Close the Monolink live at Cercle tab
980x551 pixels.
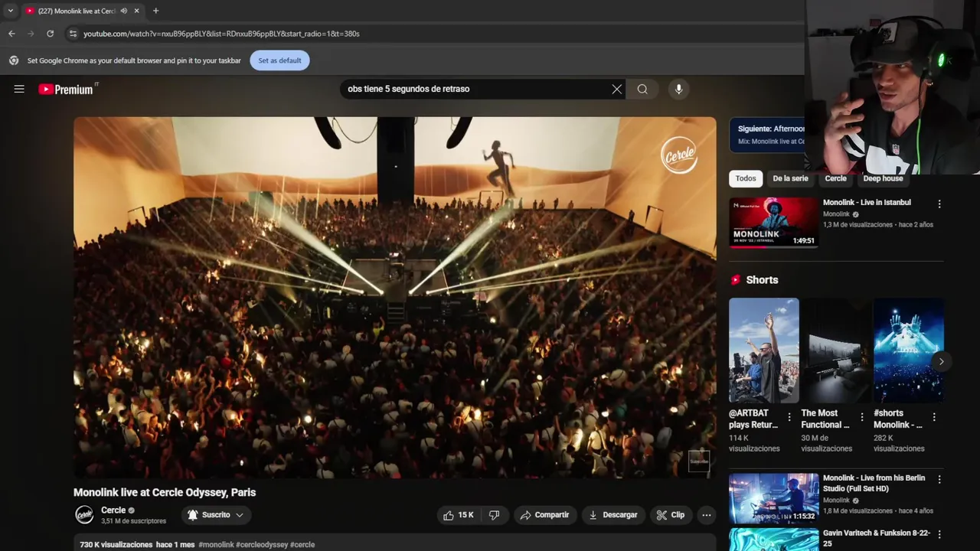[136, 11]
